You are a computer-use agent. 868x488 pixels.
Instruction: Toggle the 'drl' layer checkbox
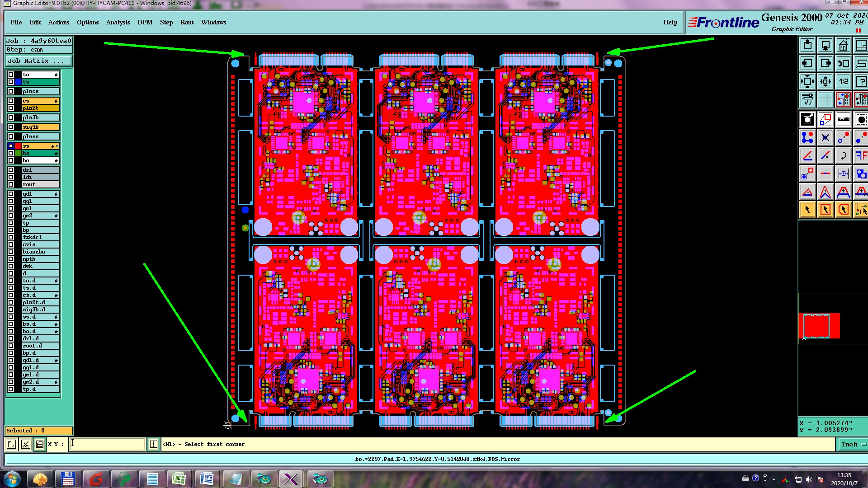11,170
